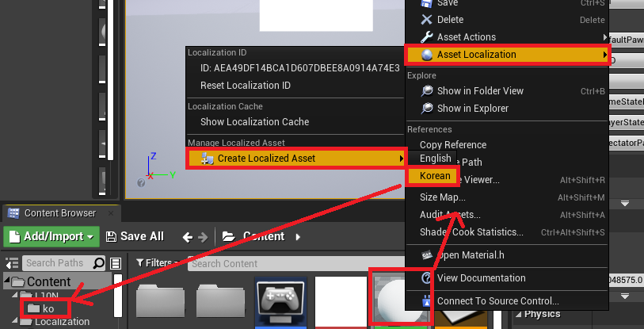The image size is (644, 329).
Task: Expand the Content path breadcrumb arrow
Action: pos(299,236)
